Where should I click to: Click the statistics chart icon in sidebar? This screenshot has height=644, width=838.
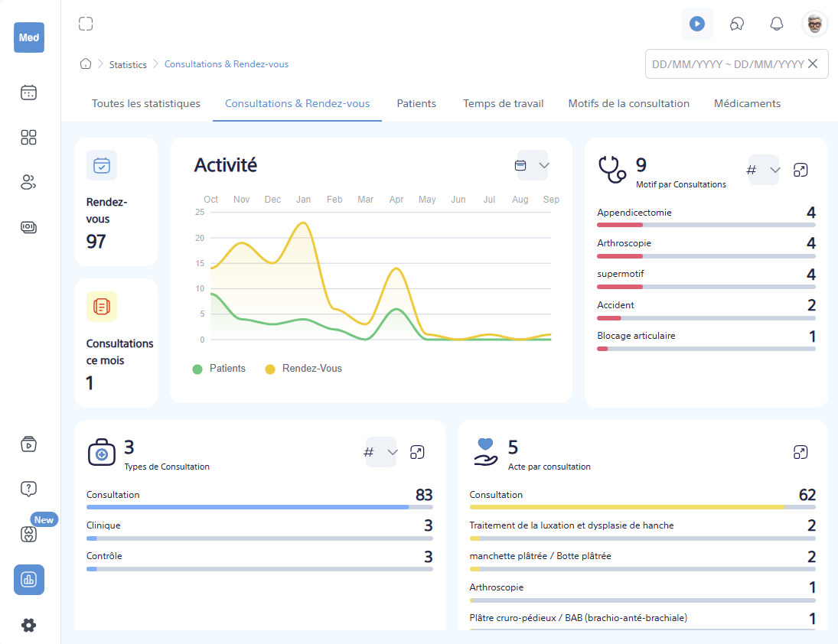click(28, 580)
